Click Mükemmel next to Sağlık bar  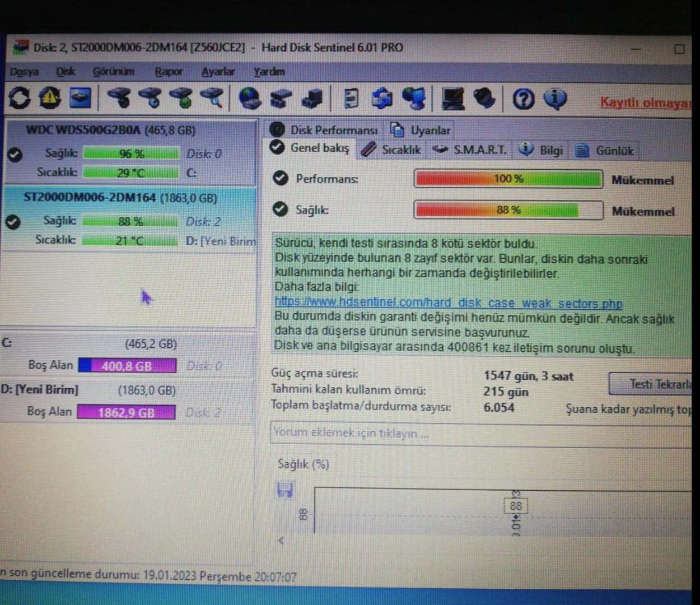coord(643,211)
